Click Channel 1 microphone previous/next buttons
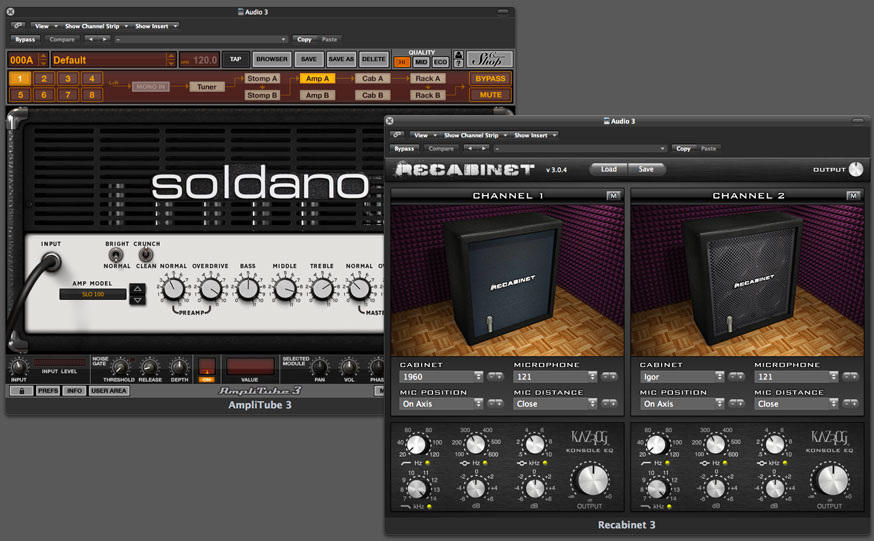The image size is (874, 541). click(x=609, y=377)
